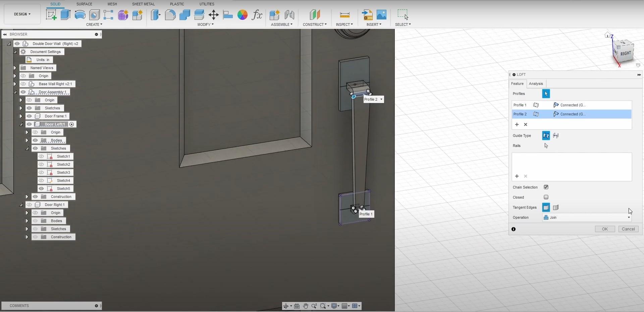644x312 pixels.
Task: Select the Measure tool icon
Action: pyautogui.click(x=344, y=15)
